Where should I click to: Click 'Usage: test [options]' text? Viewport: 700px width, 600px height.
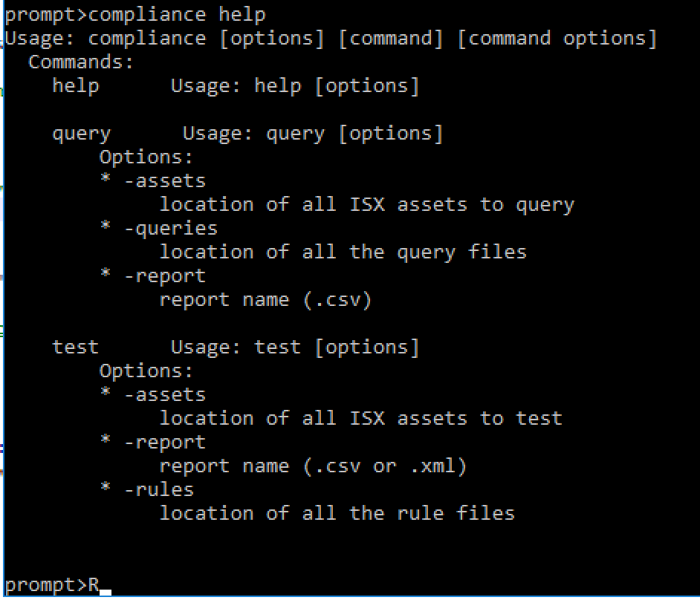click(x=295, y=347)
